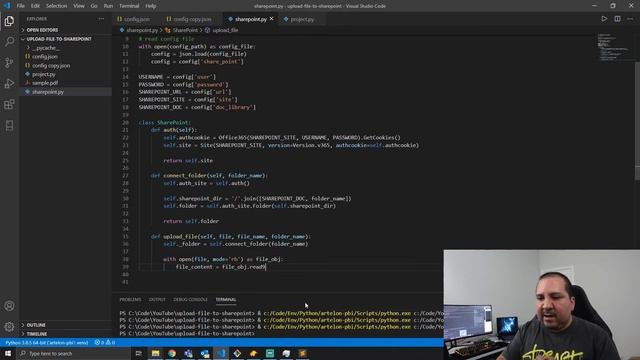The width and height of the screenshot is (640, 360).
Task: Click the editor vertical scrollbar
Action: [x=637, y=120]
